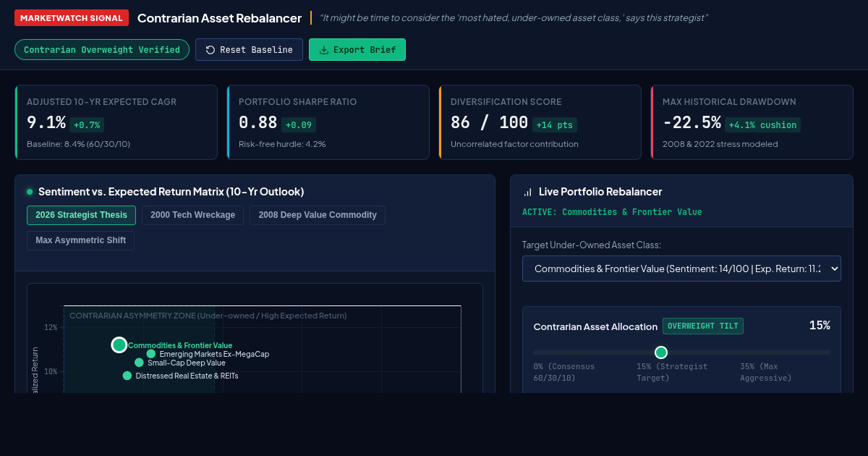
Task: Click the Uncorrelated factor contribution note
Action: tap(514, 144)
